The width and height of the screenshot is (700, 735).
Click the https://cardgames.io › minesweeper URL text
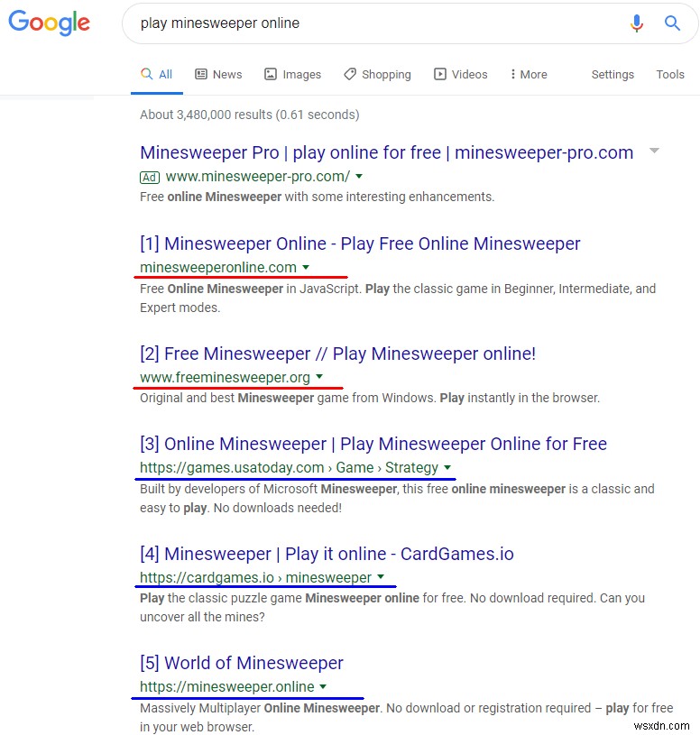click(x=255, y=577)
